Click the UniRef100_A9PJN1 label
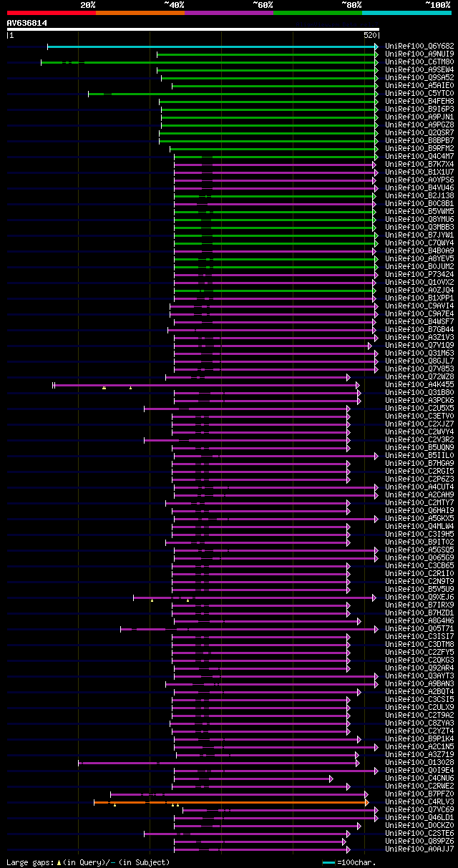458x868 pixels. (x=419, y=117)
